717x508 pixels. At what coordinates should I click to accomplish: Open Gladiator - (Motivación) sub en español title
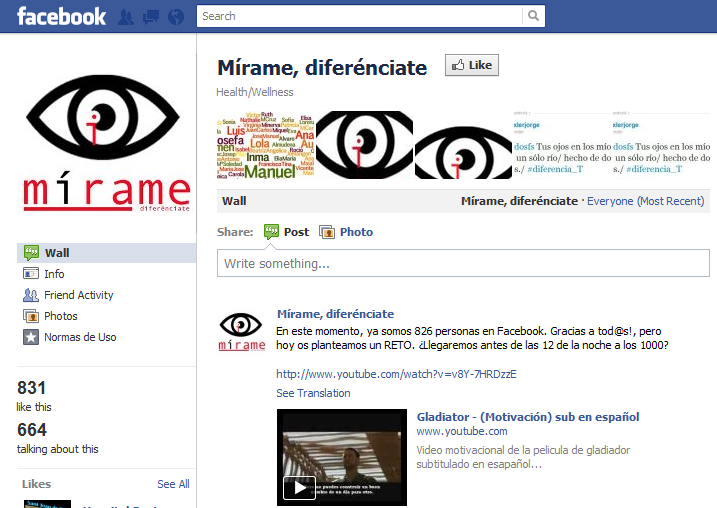[x=528, y=417]
